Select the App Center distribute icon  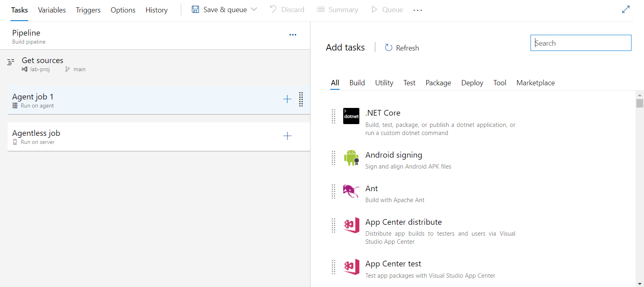351,225
